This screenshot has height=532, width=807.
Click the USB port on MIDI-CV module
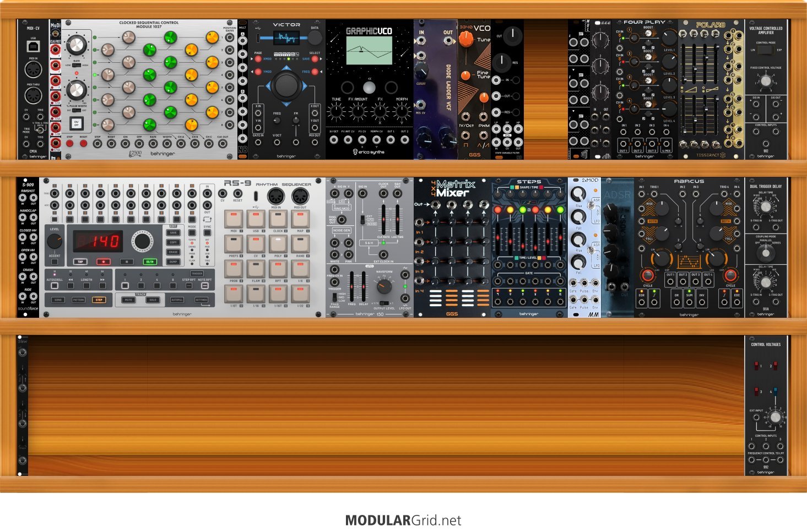point(33,46)
